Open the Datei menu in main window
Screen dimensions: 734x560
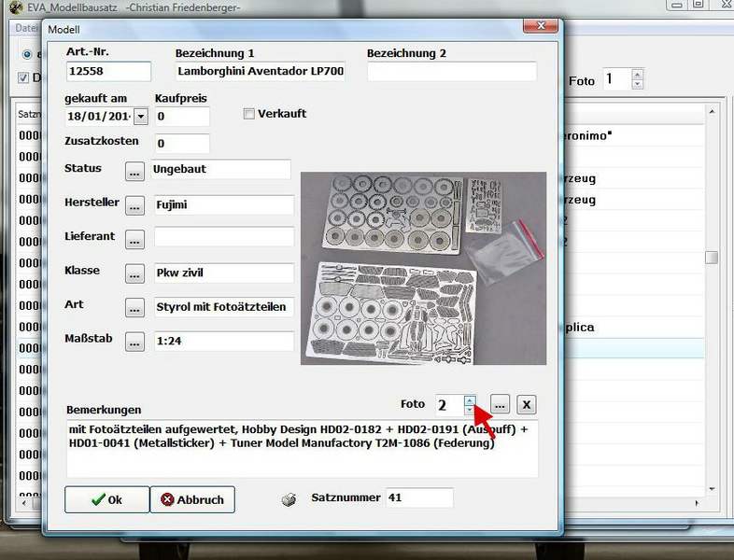(x=26, y=28)
